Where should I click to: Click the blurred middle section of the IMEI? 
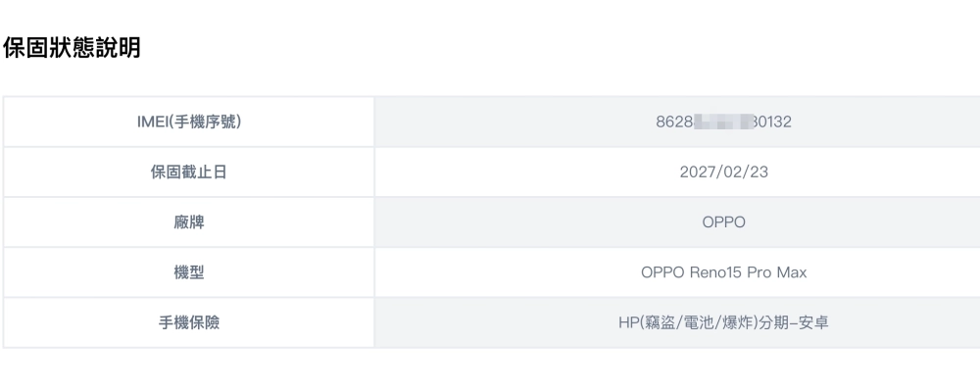coord(721,122)
